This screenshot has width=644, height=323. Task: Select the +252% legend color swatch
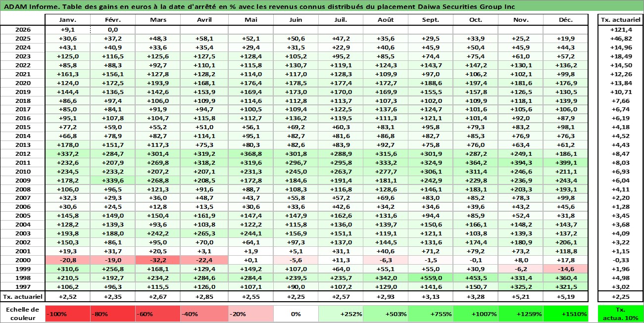pyautogui.click(x=341, y=314)
